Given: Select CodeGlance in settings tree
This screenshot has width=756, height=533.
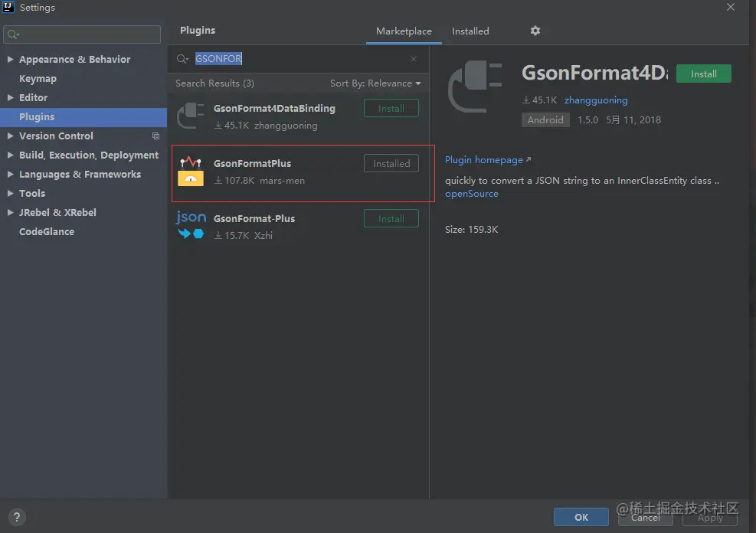Looking at the screenshot, I should click(x=47, y=232).
